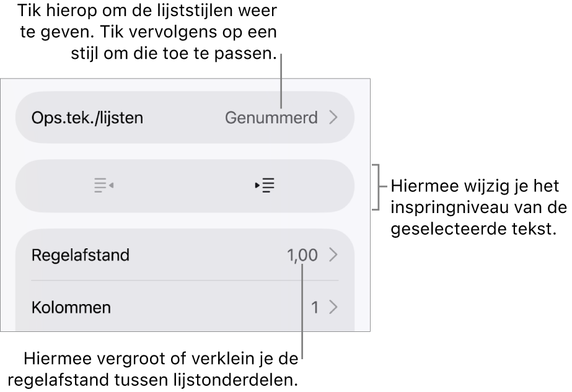
Task: Open the chevron next to Genummerd
Action: [x=333, y=118]
